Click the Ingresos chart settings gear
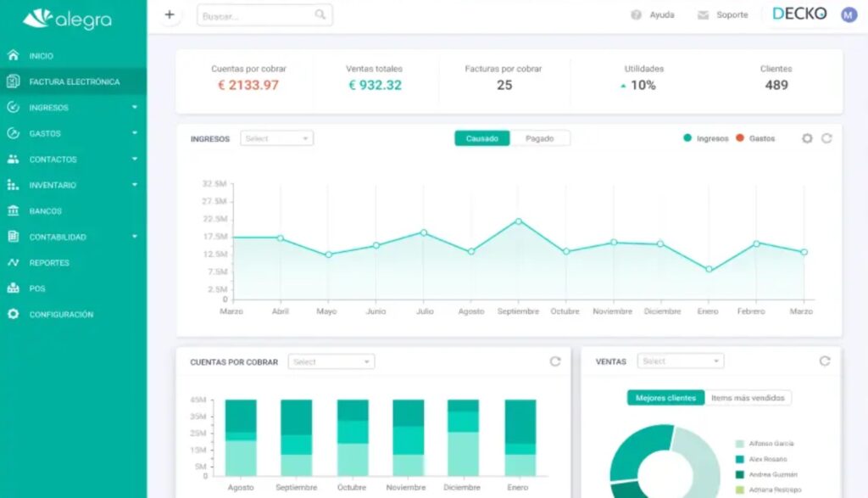This screenshot has height=498, width=868. (x=807, y=138)
